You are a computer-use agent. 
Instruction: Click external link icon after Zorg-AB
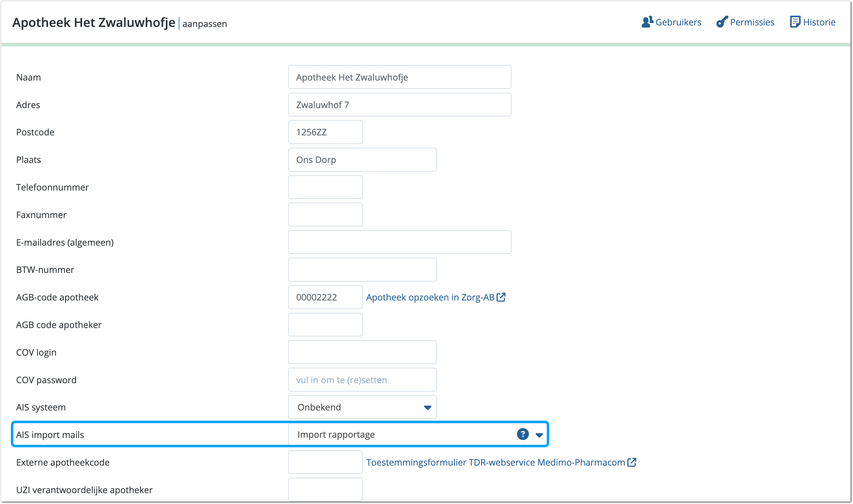pos(501,297)
